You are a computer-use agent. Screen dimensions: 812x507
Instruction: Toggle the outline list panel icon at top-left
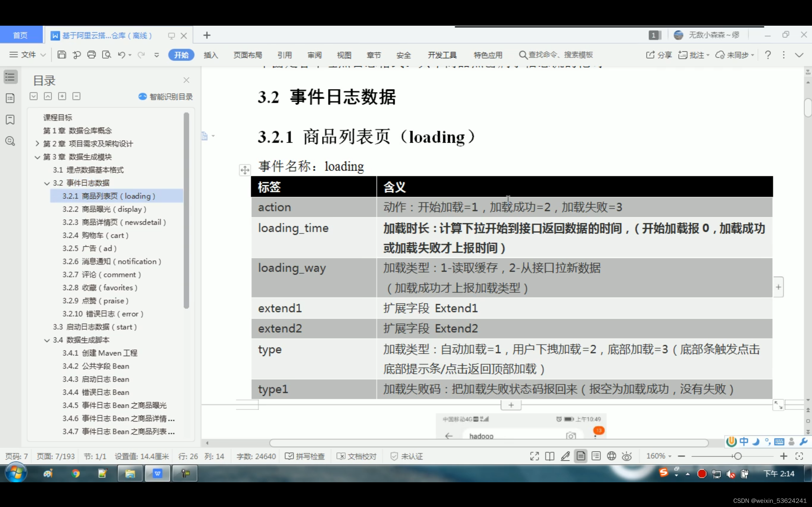coord(10,77)
